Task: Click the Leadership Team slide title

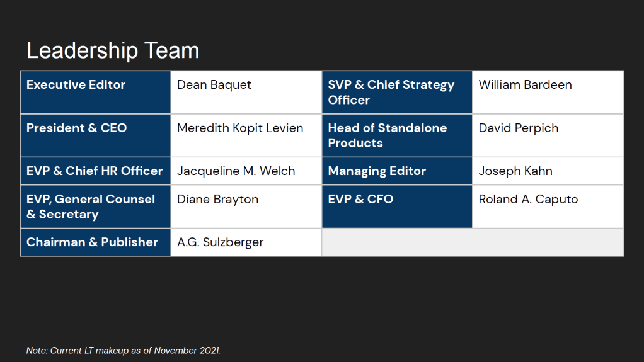Action: 113,50
